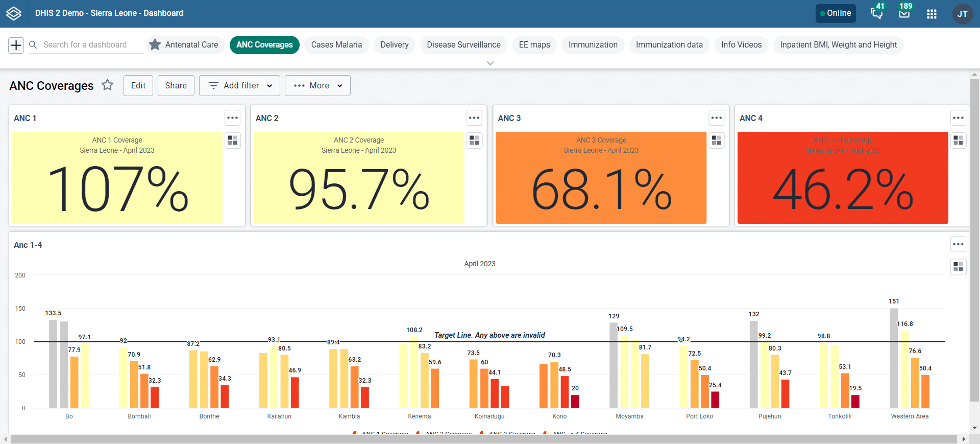Open the apps grid menu icon
980x444 pixels.
[932, 14]
